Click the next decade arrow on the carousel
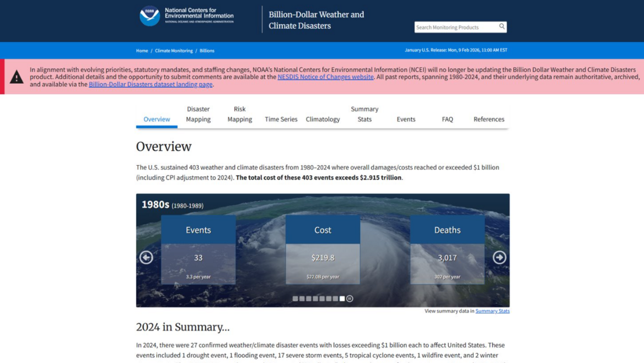The width and height of the screenshot is (644, 363). 499,257
